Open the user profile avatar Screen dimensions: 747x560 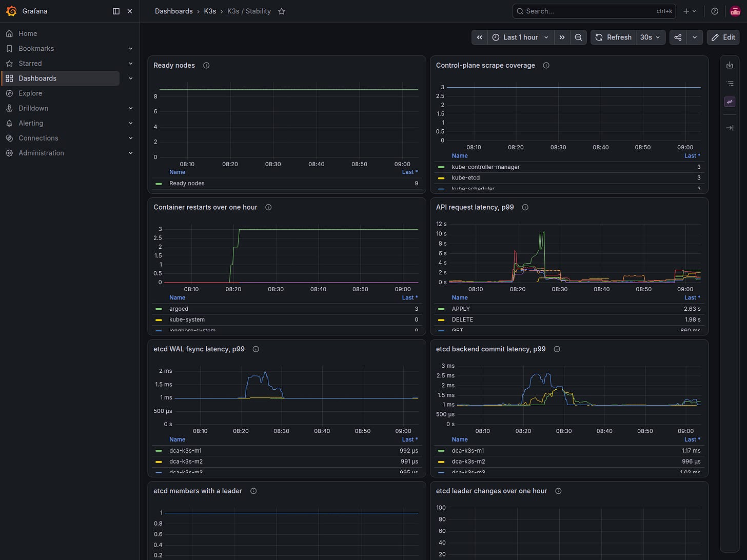pyautogui.click(x=735, y=11)
